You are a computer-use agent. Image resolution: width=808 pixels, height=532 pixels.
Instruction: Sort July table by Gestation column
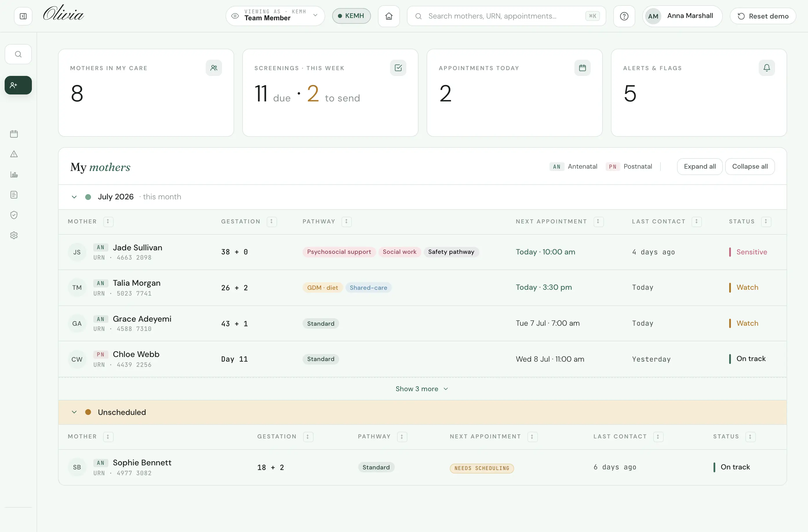[272, 221]
